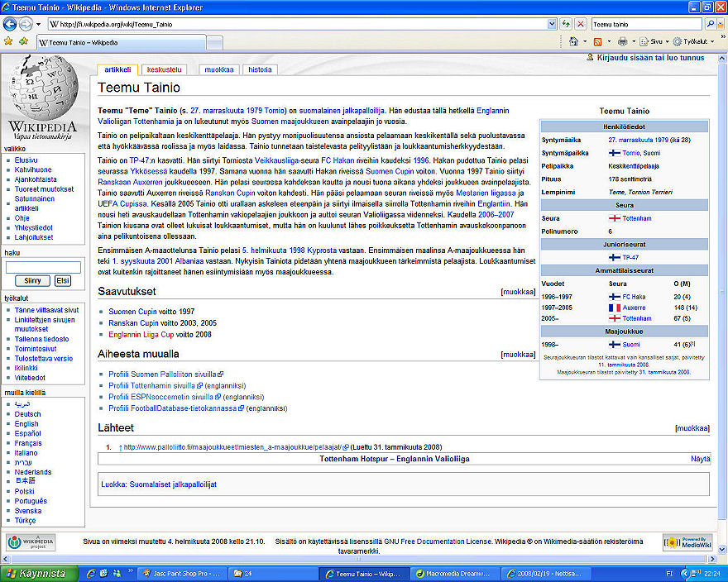Open the Sivu menu dropdown arrow
The image size is (728, 582).
click(x=667, y=41)
